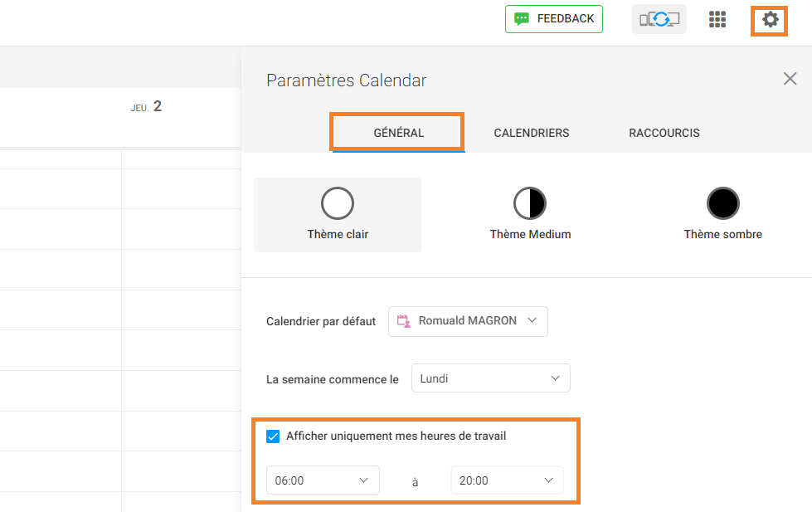Uncheck Afficher uniquement mes heures de travail
This screenshot has height=512, width=812.
tap(273, 436)
